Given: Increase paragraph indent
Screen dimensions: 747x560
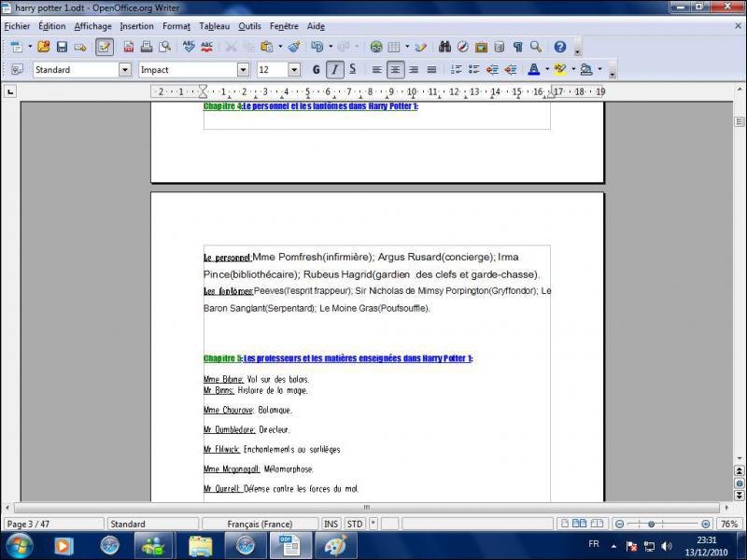Looking at the screenshot, I should (x=510, y=70).
